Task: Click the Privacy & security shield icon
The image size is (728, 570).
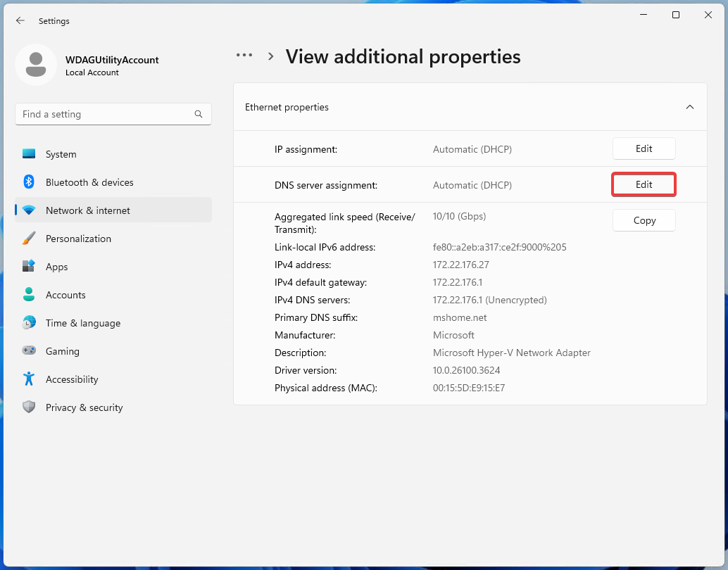Action: pos(29,407)
